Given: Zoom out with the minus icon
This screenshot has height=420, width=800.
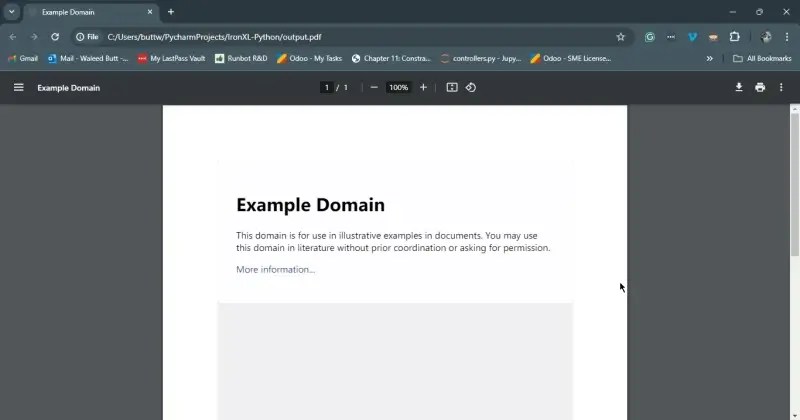Looking at the screenshot, I should click(374, 87).
